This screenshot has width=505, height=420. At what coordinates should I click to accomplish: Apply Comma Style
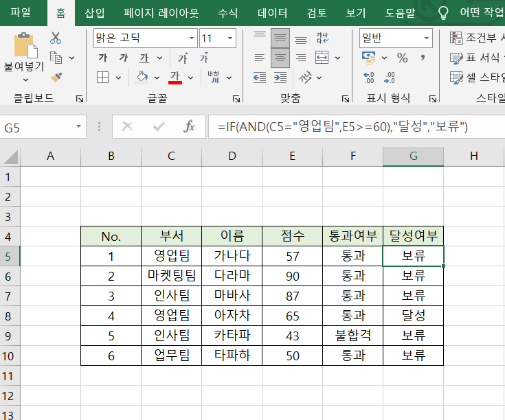pyautogui.click(x=423, y=58)
